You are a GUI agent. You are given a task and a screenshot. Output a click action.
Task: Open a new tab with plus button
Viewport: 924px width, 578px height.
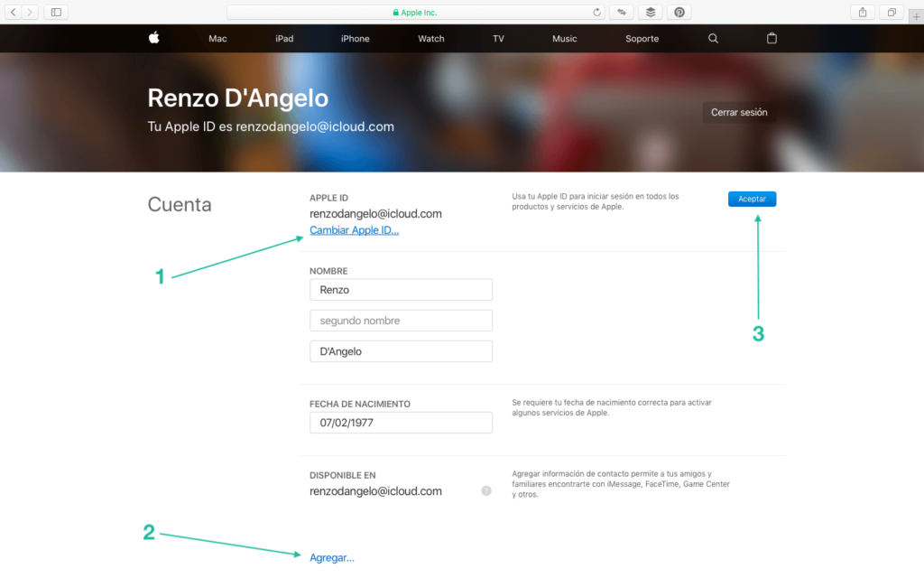(916, 16)
